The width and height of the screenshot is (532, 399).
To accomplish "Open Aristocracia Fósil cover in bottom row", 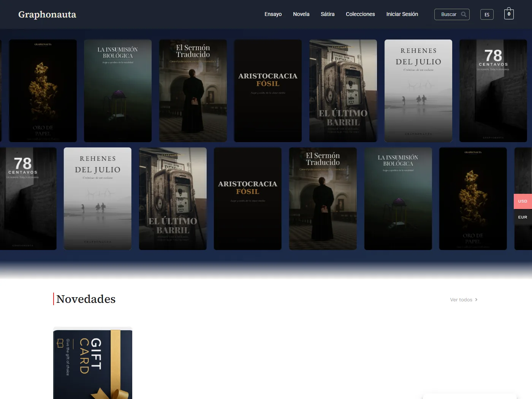I will pyautogui.click(x=248, y=199).
